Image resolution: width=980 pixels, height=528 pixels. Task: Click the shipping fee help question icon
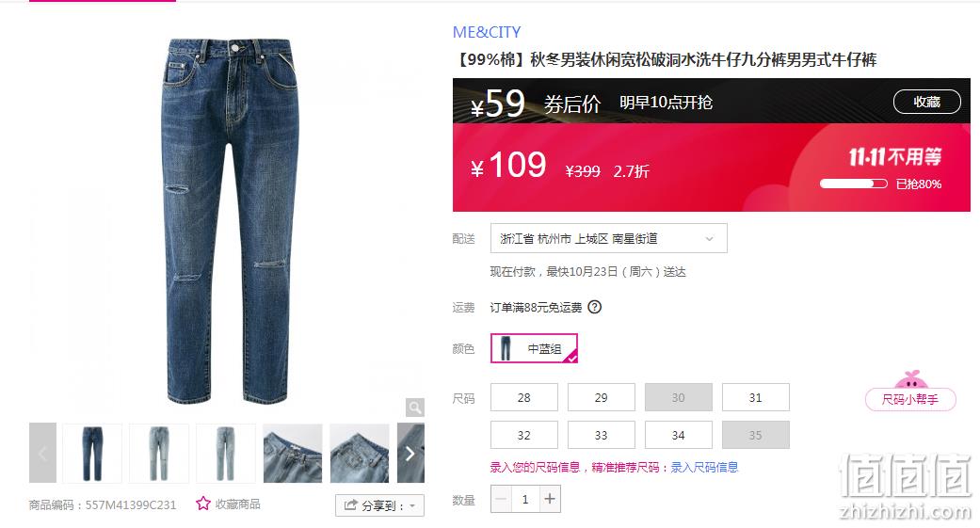click(595, 307)
